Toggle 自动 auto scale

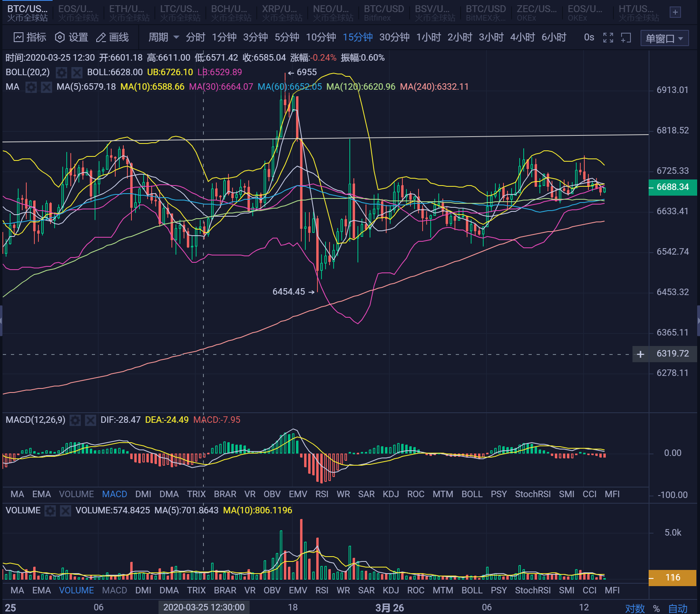coord(678,608)
